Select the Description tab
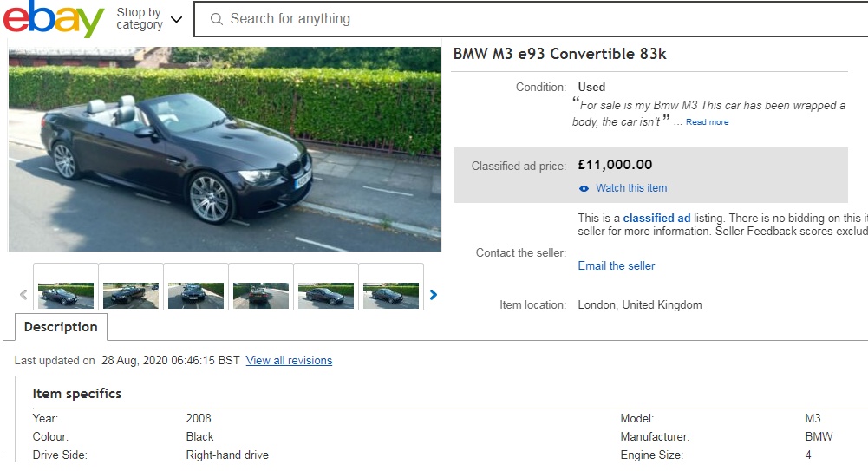The width and height of the screenshot is (868, 471). [61, 327]
